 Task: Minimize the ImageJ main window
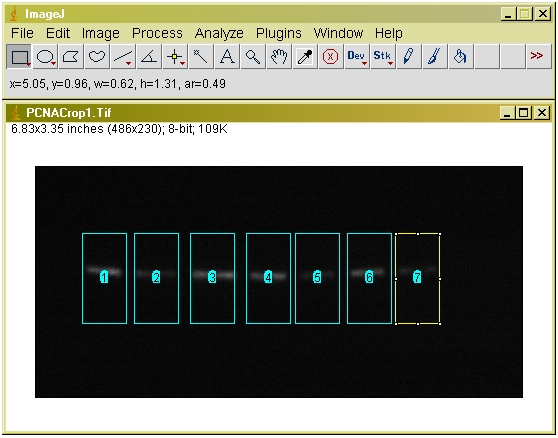(x=508, y=14)
